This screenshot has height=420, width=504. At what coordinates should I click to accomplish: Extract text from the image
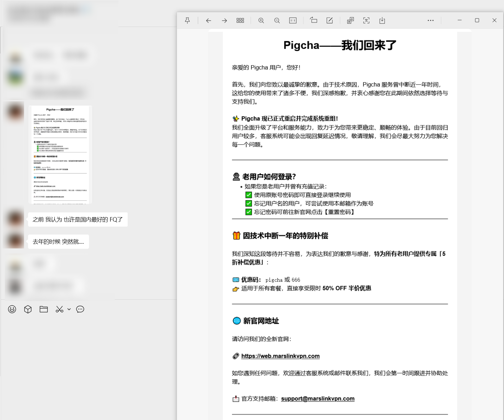tap(366, 21)
